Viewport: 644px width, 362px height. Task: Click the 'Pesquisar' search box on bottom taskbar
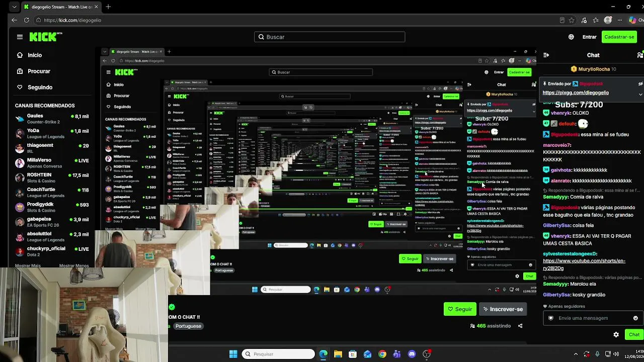(278, 354)
